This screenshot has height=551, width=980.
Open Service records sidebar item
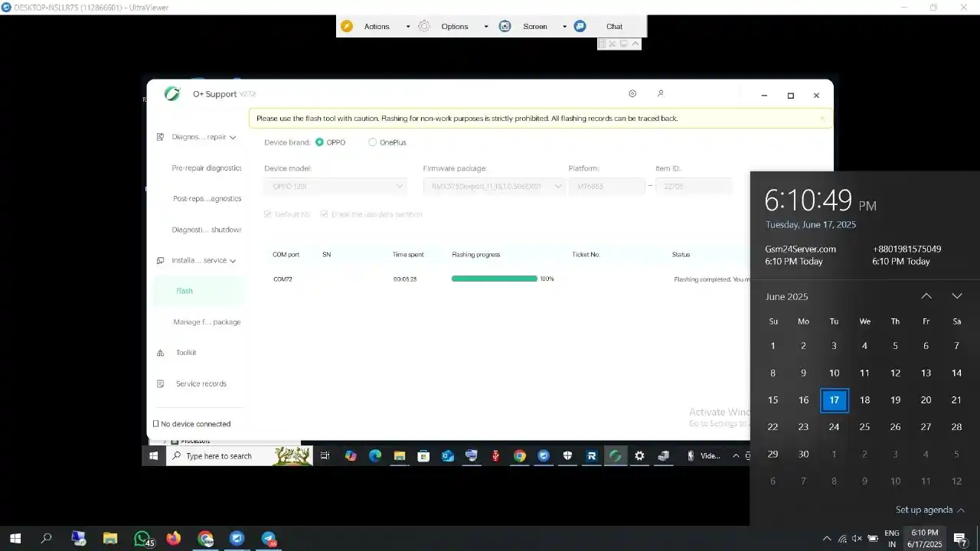[x=201, y=383]
